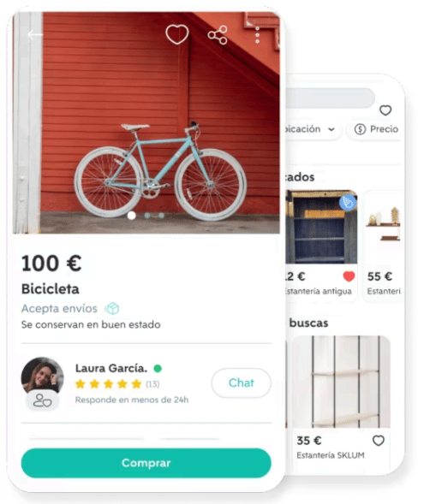Follow seller via the user-heart badge
This screenshot has height=504, width=424.
(x=43, y=400)
